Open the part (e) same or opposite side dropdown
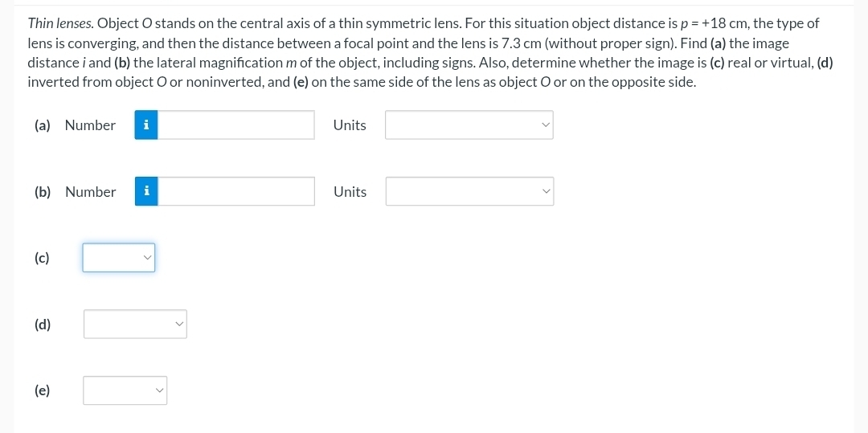Screen dimensions: 868x433 click(x=125, y=390)
